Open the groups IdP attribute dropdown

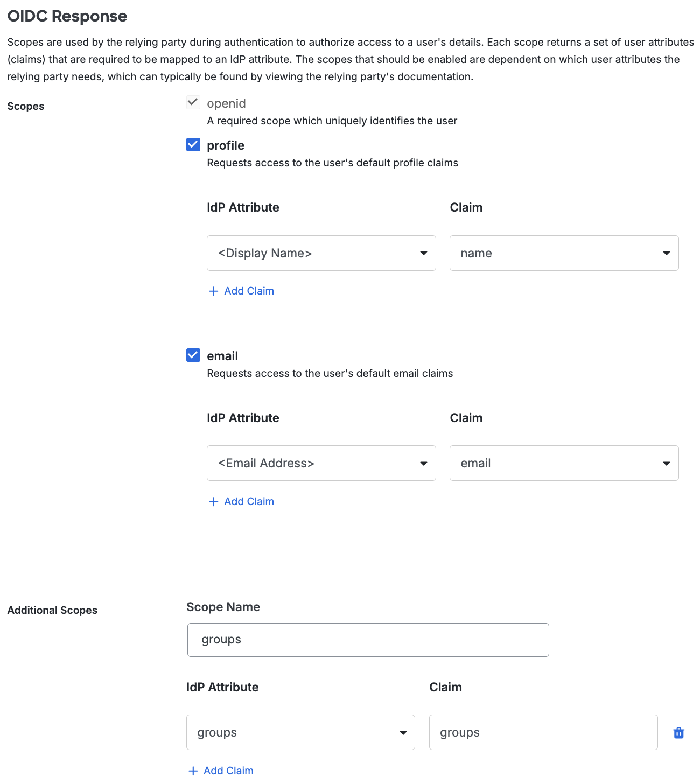300,732
